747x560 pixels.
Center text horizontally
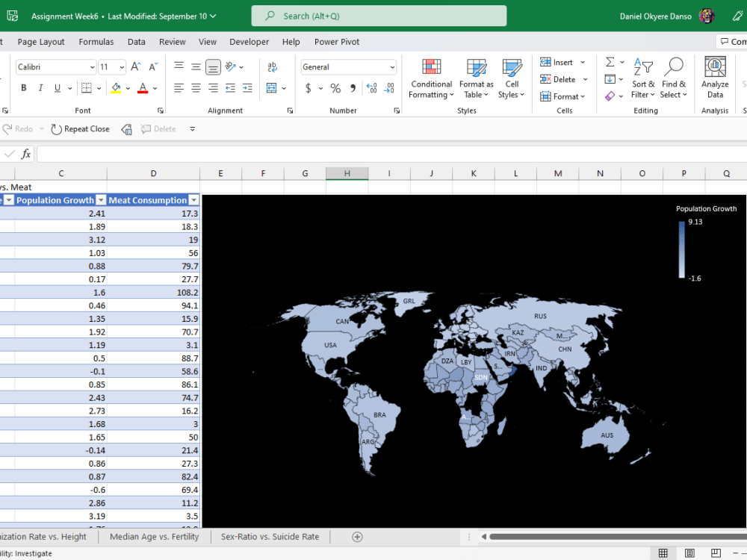point(196,88)
